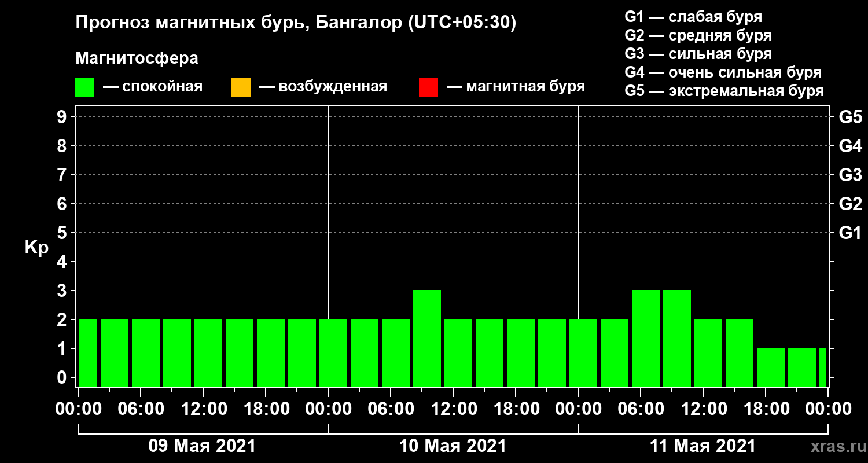Image resolution: width=868 pixels, height=463 pixels.
Task: Click the green 'спокойная' legend swatch
Action: (x=85, y=87)
